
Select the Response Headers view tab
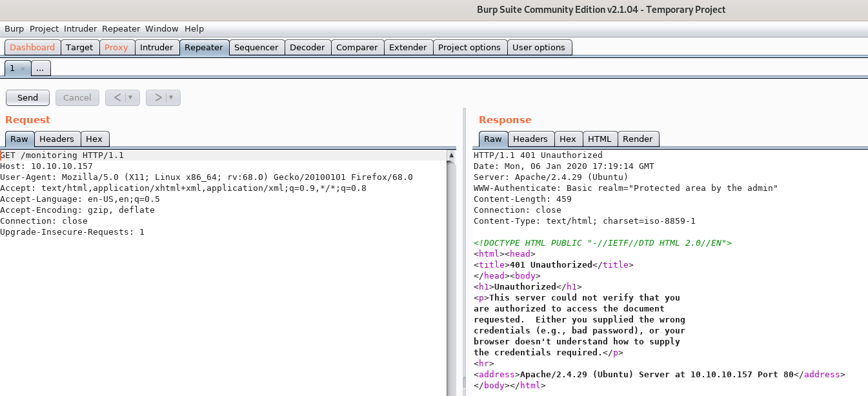click(x=530, y=139)
